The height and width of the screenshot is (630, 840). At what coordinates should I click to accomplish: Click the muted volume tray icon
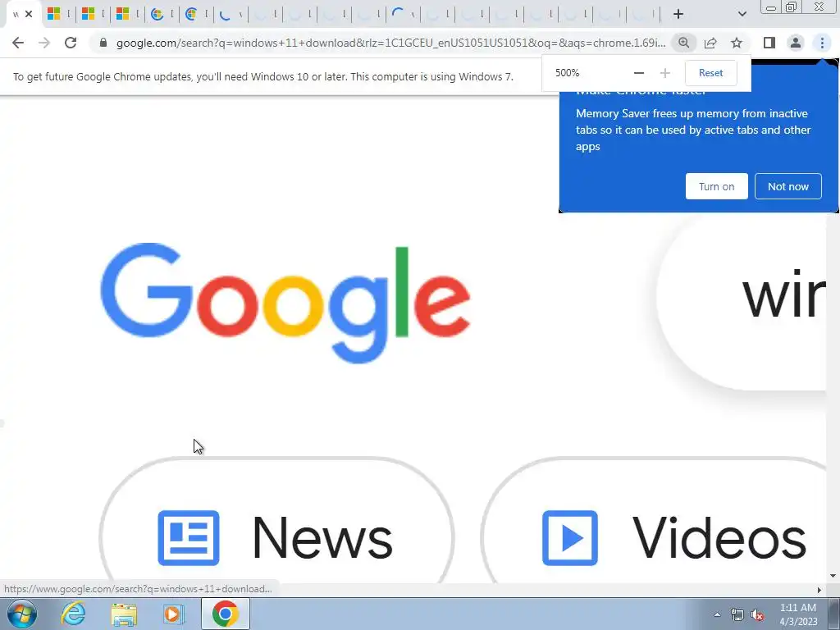pyautogui.click(x=757, y=614)
